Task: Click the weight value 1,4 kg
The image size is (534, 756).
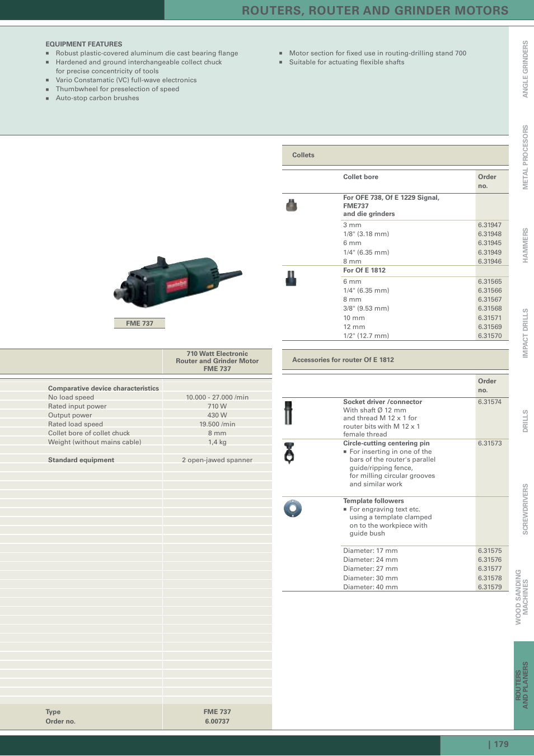Action: 217,442
